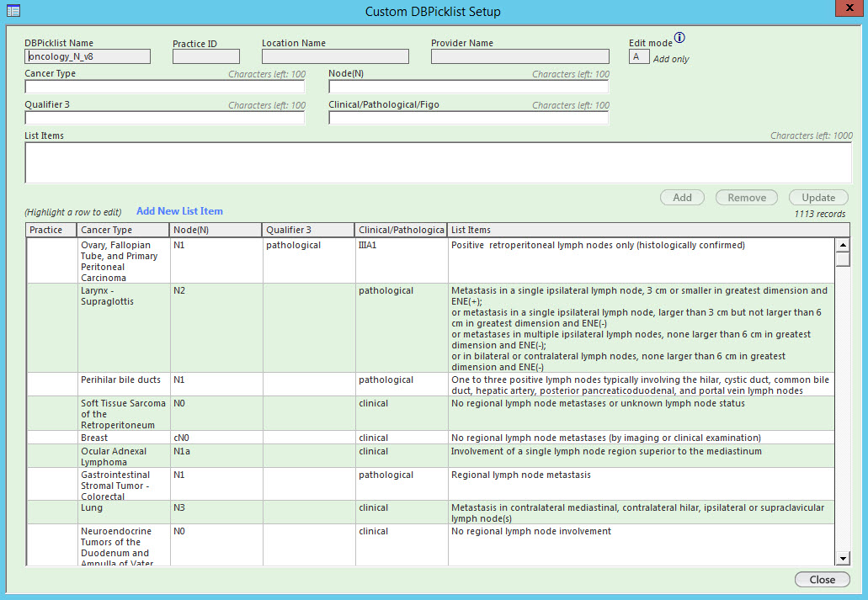Select the Gastrointestinal Stromal Tumor row

pyautogui.click(x=430, y=485)
